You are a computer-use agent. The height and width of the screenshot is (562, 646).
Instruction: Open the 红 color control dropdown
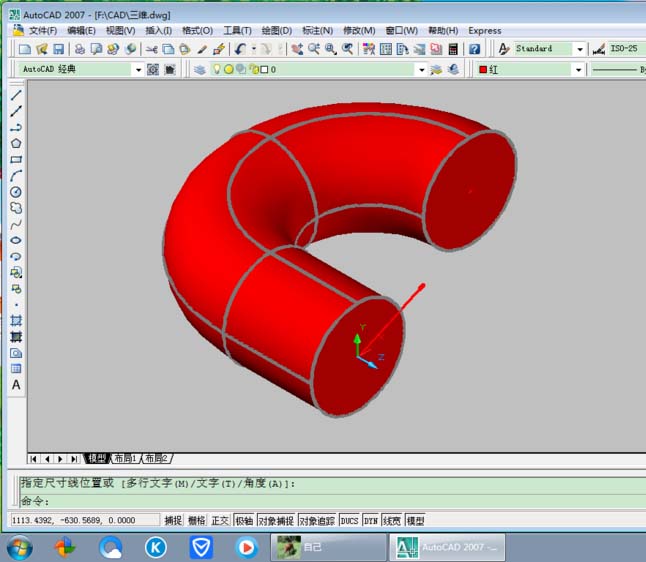[578, 70]
